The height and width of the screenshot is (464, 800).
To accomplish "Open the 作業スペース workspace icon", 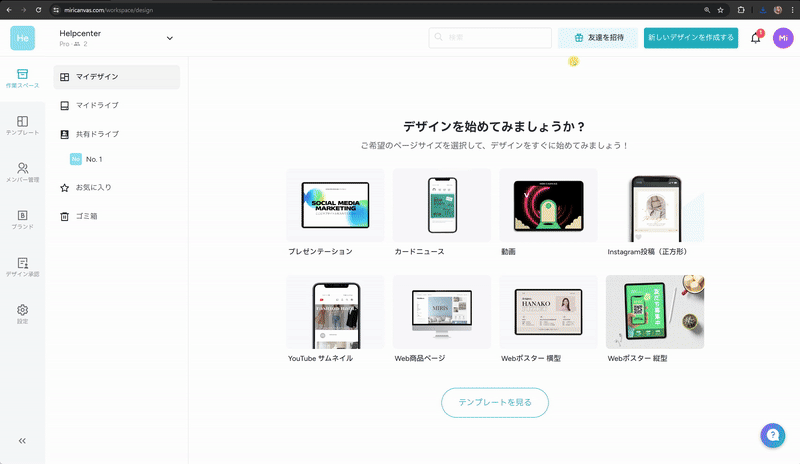I will pos(22,78).
